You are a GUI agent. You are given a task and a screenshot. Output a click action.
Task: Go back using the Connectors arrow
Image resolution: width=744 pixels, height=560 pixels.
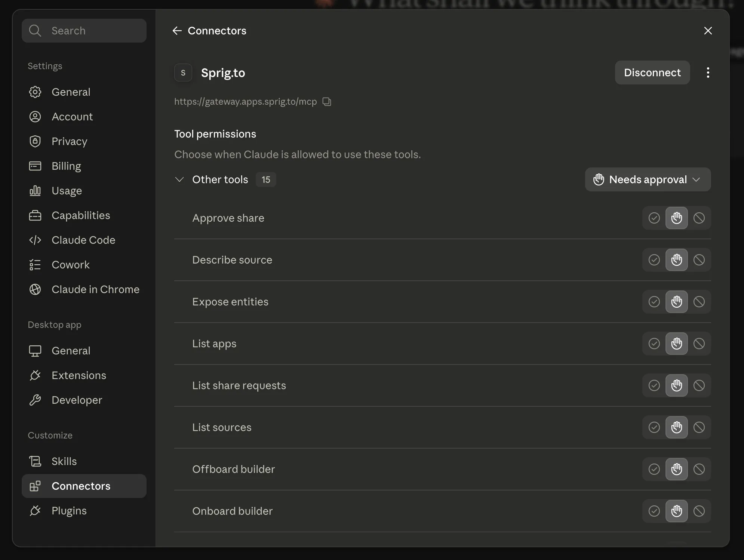pos(177,31)
